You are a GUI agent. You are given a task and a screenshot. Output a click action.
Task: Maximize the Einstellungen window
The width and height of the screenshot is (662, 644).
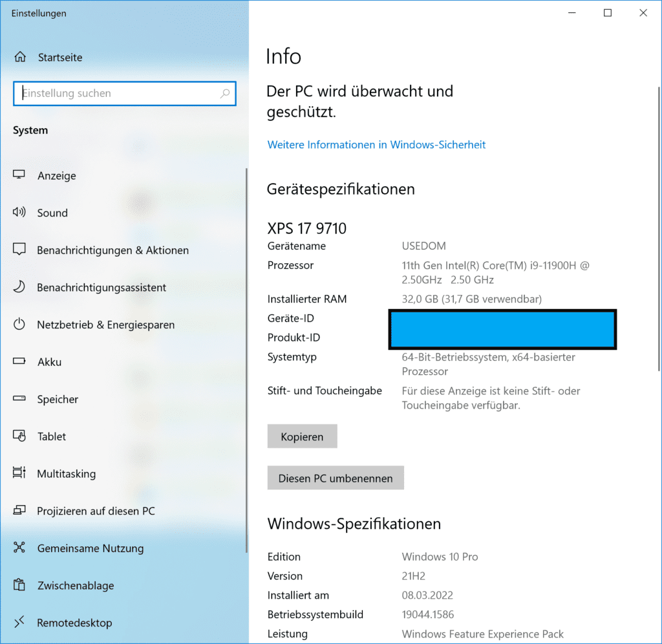point(608,13)
